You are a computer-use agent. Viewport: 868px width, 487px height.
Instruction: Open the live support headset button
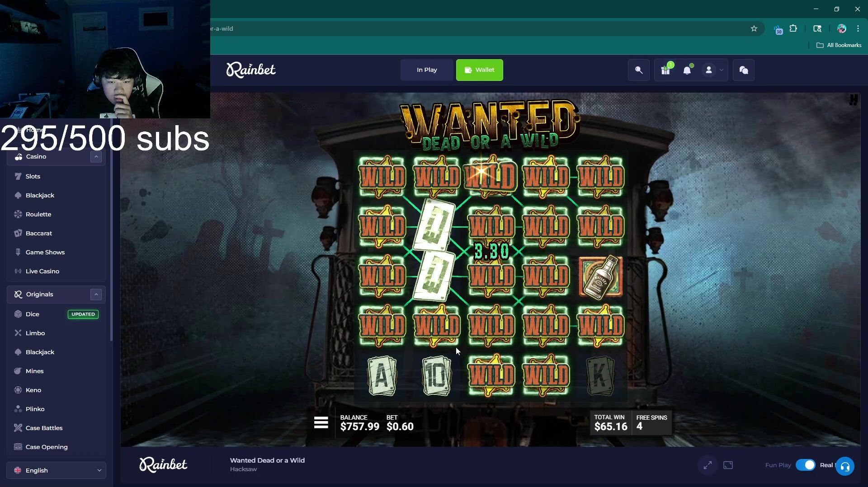[844, 466]
